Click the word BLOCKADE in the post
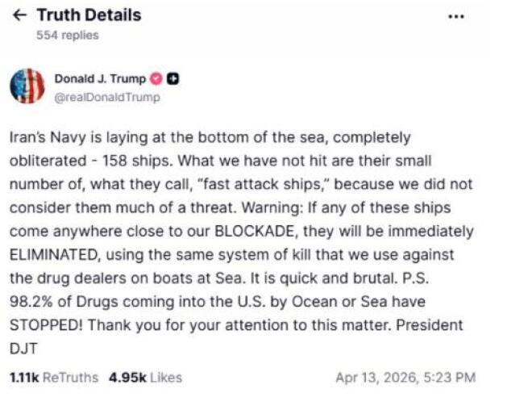Screen dimensions: 532x414 pyautogui.click(x=258, y=232)
